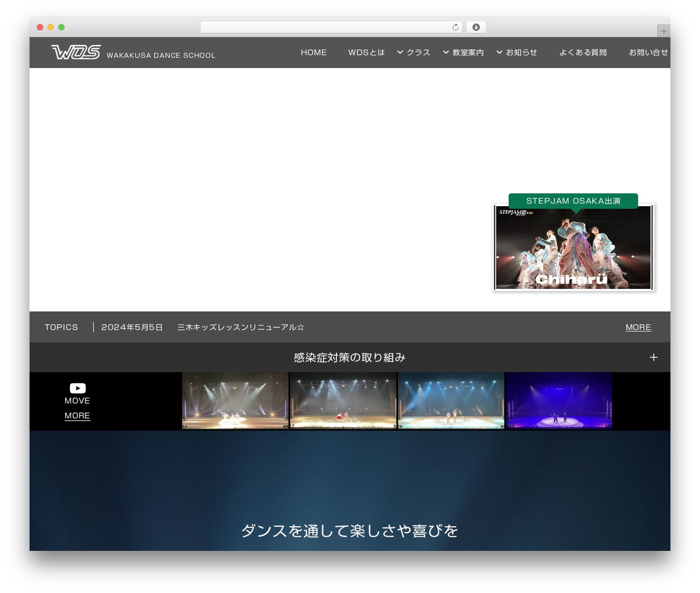Click the WDS logo in the header
The height and width of the screenshot is (593, 700).
pos(76,52)
